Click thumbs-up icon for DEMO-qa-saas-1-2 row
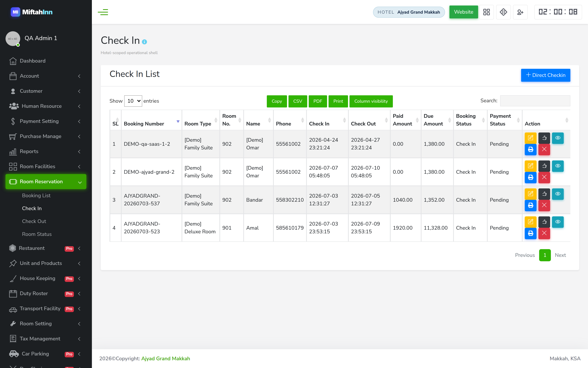This screenshot has height=368, width=588. point(544,138)
